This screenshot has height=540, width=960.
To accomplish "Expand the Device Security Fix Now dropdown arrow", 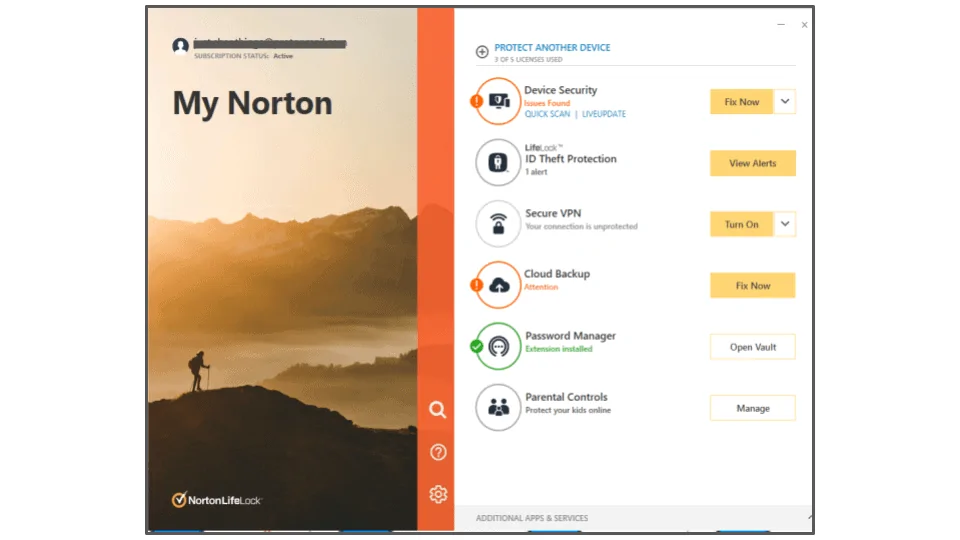I will pos(784,102).
